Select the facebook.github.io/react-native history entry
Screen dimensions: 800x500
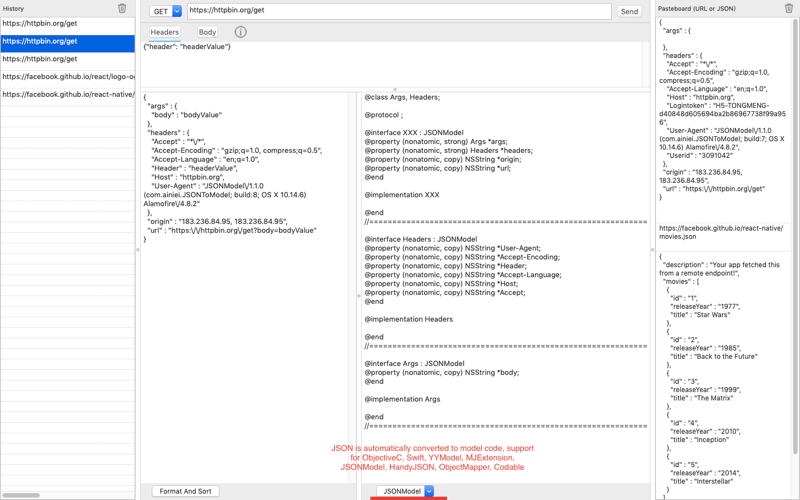[x=67, y=95]
